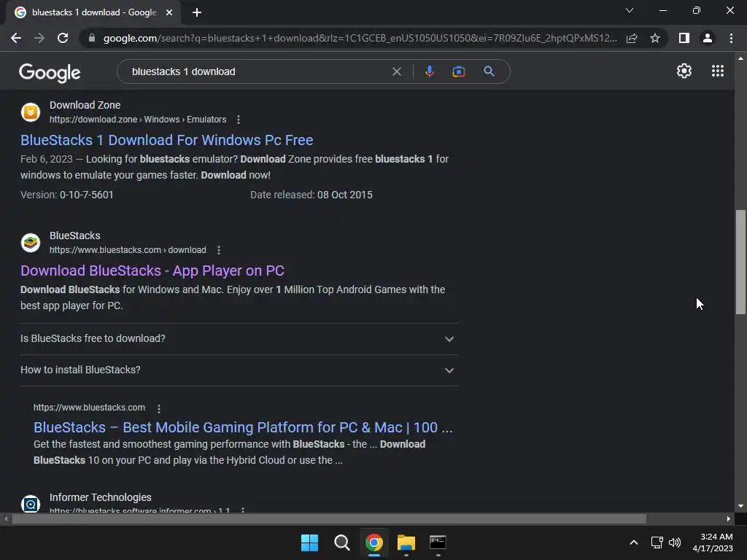
Task: Click 'Informer Technologies' site name
Action: point(101,497)
